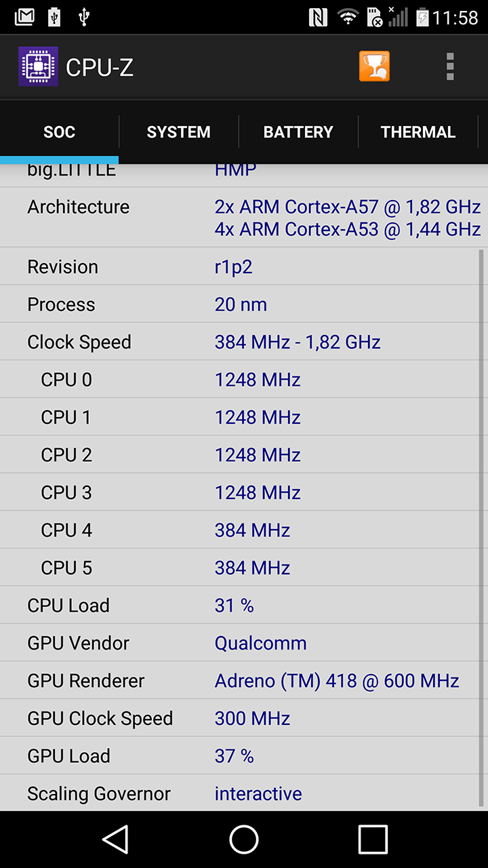Open the orange trophy validation icon
Screen dimensions: 488x868
(x=374, y=66)
